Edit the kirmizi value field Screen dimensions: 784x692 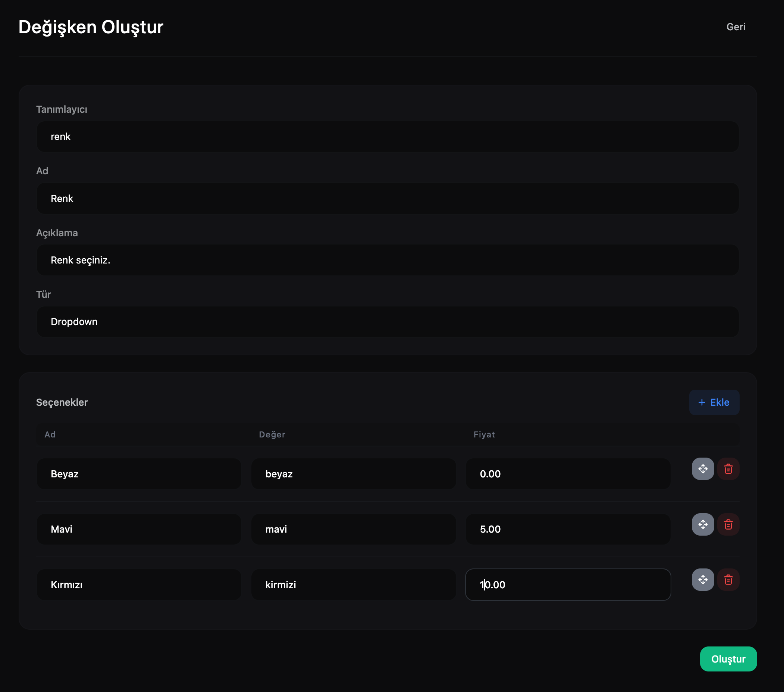click(353, 585)
